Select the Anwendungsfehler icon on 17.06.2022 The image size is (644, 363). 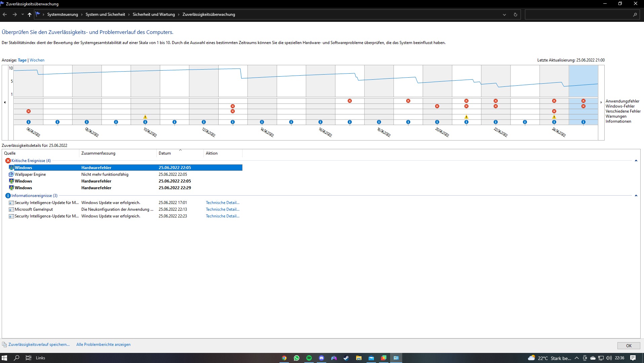pos(350,101)
